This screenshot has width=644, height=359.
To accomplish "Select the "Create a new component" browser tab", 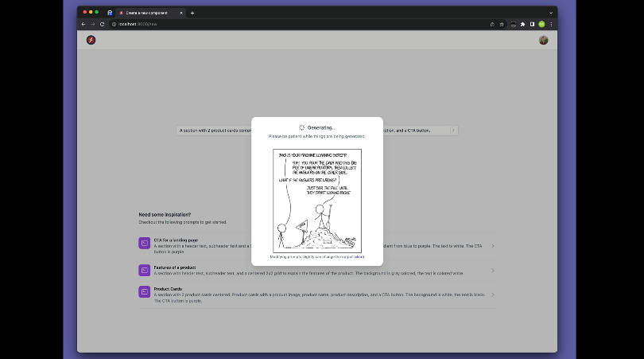I will (147, 13).
